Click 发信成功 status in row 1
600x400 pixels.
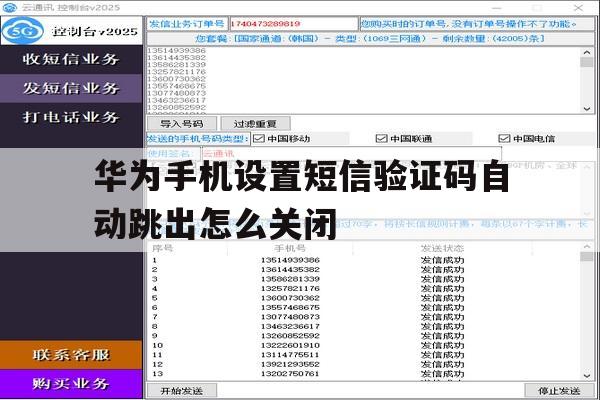pyautogui.click(x=442, y=260)
